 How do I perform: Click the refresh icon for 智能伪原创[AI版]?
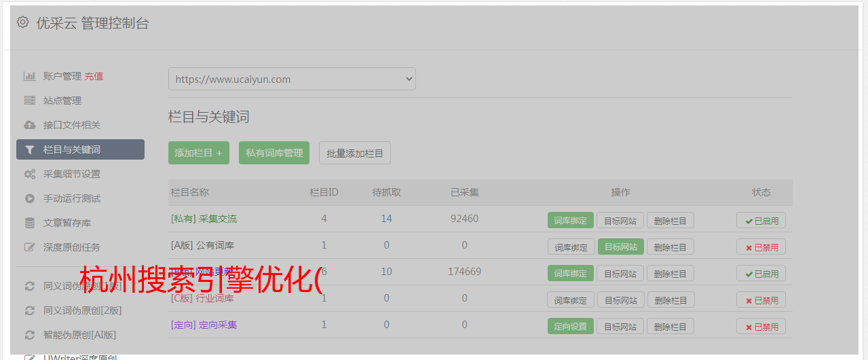30,335
